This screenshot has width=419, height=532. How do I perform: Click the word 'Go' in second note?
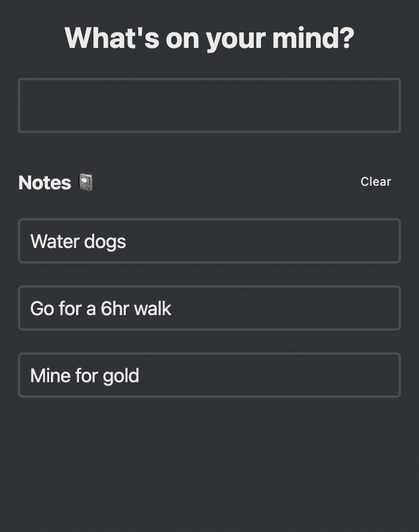tap(42, 309)
